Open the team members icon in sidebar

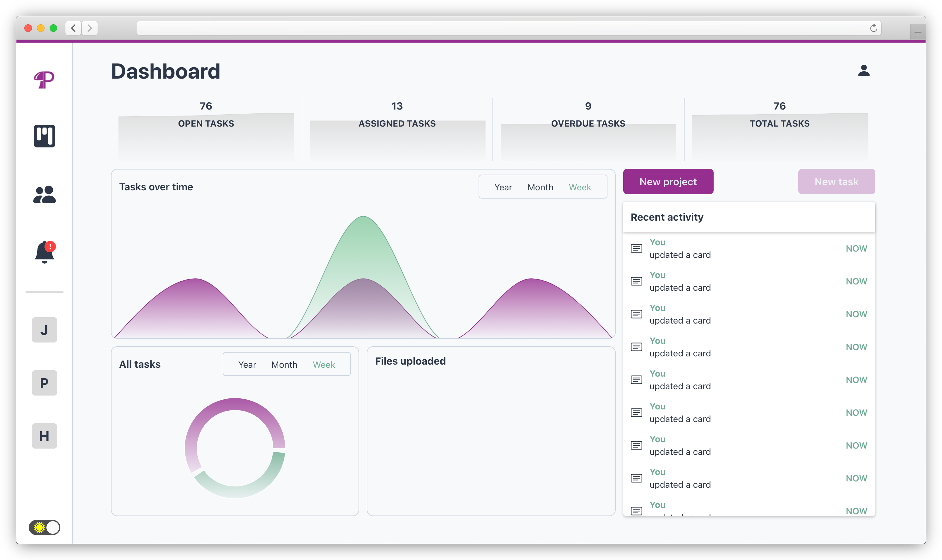tap(44, 194)
